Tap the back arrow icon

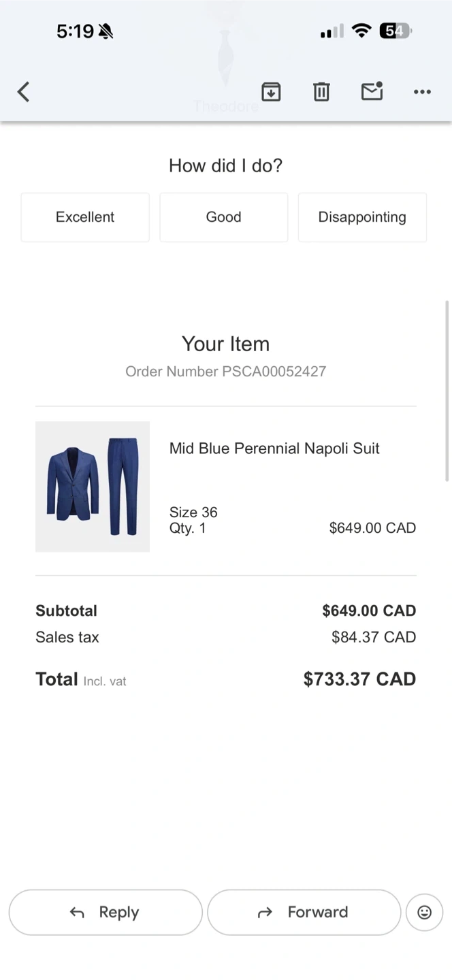pyautogui.click(x=24, y=92)
